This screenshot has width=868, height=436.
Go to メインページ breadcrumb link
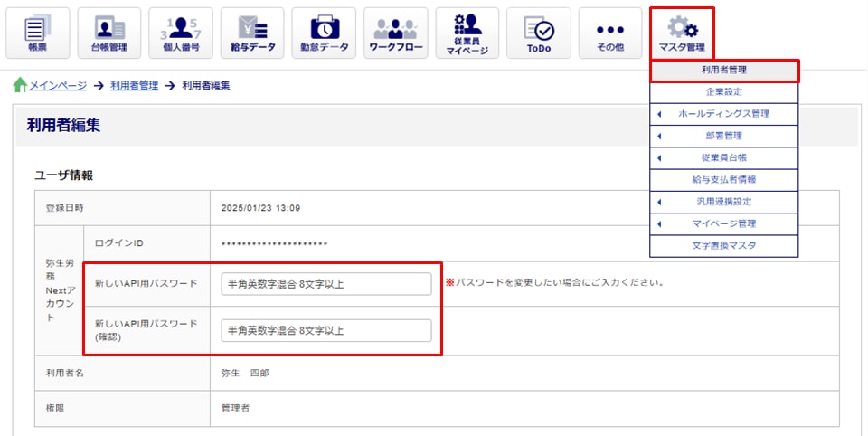tap(58, 85)
